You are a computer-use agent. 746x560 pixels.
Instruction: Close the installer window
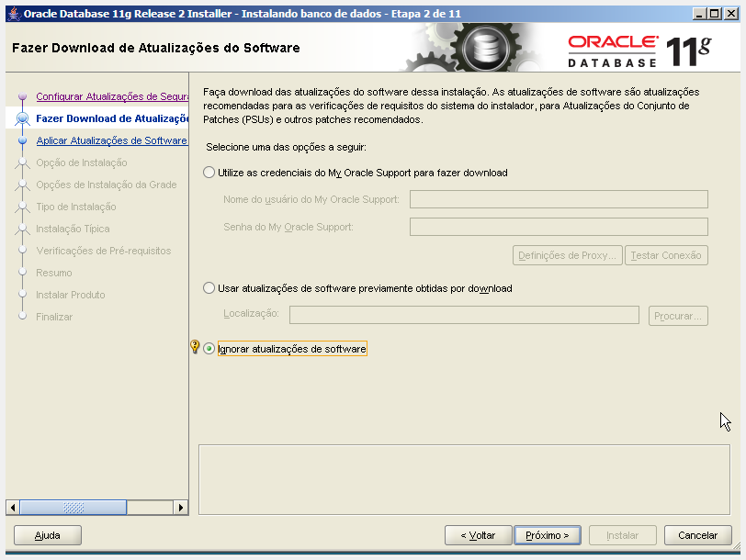(730, 14)
